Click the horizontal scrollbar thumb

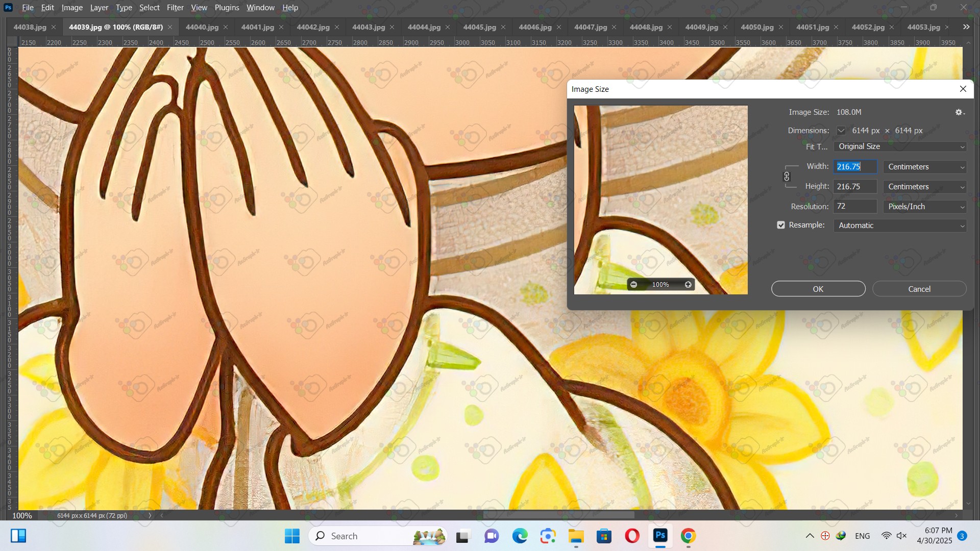coord(558,516)
